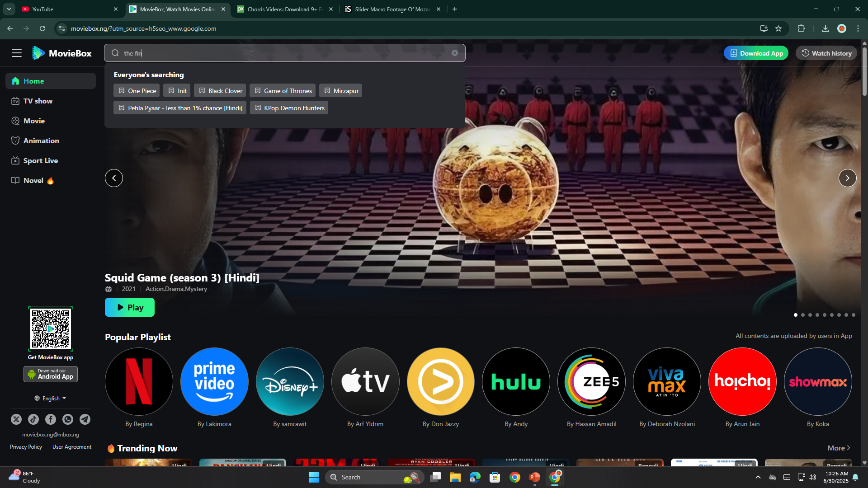
Task: Play Squid Game season 3
Action: pyautogui.click(x=130, y=307)
